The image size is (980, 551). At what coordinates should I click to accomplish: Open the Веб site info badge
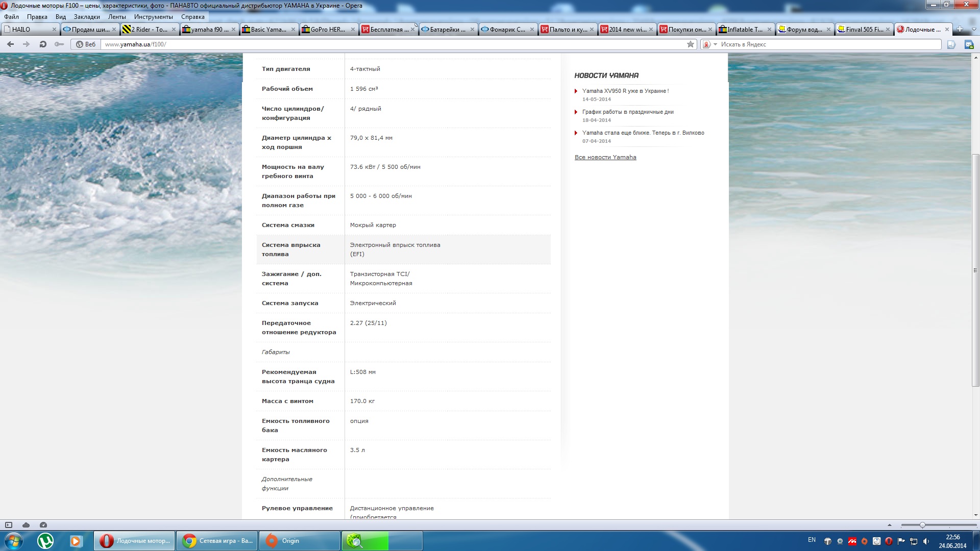coord(86,44)
